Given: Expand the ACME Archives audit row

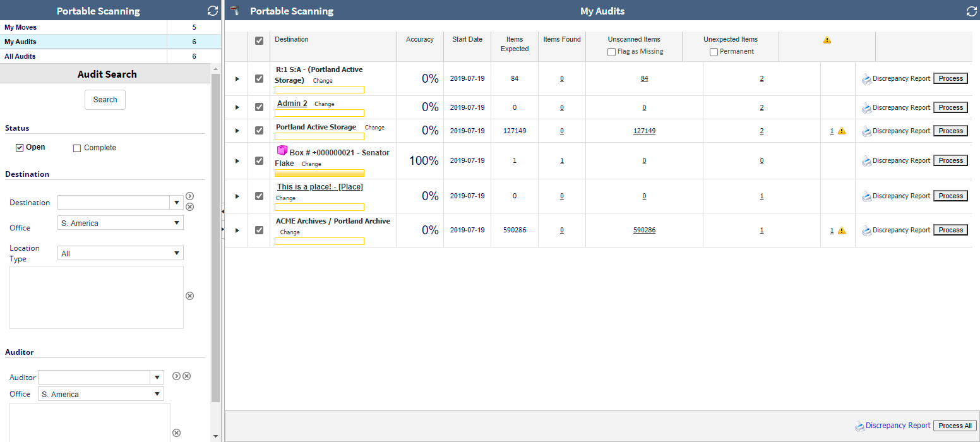Looking at the screenshot, I should 237,230.
